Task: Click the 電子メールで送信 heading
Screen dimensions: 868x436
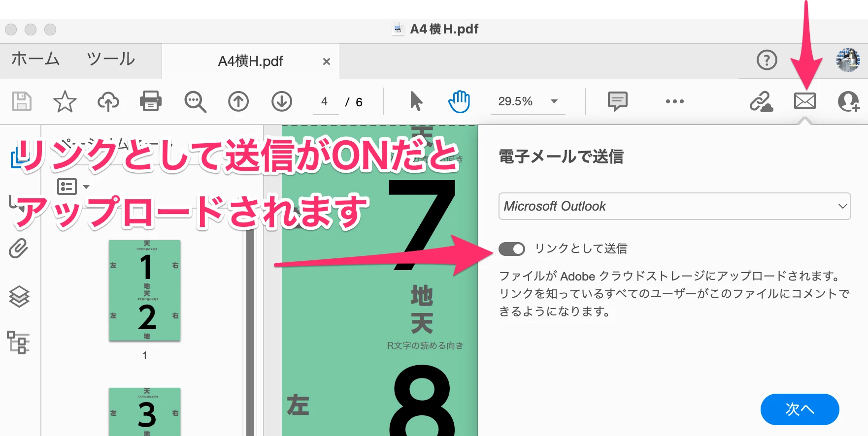Action: (x=561, y=156)
